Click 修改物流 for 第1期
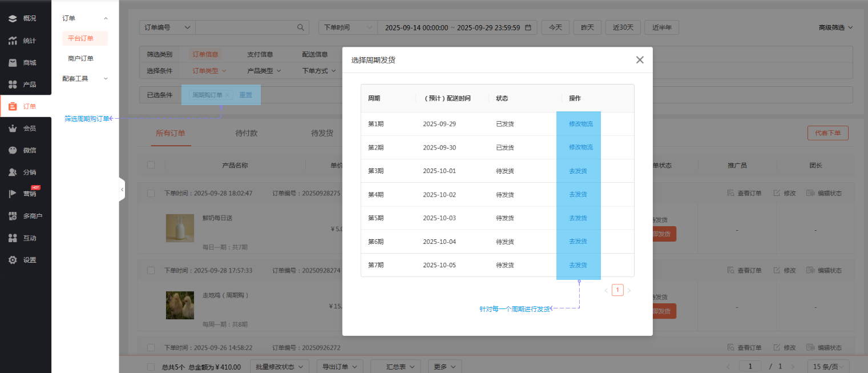This screenshot has height=373, width=868. click(x=580, y=124)
